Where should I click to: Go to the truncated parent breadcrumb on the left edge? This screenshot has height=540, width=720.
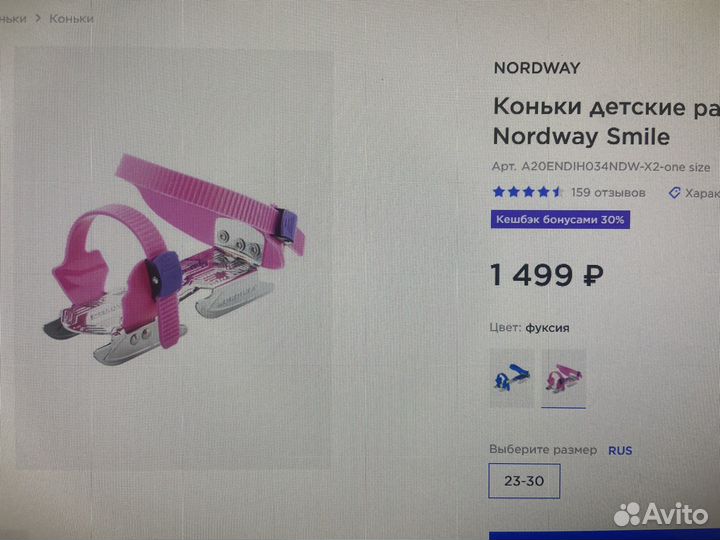[x=13, y=19]
